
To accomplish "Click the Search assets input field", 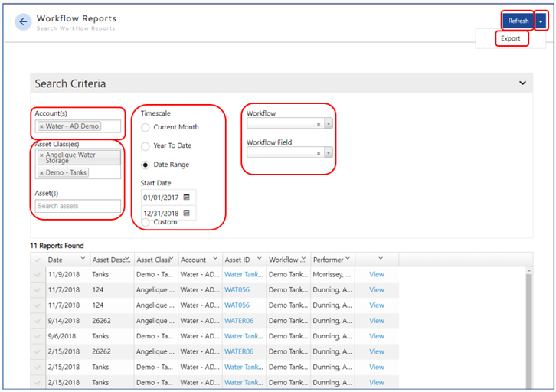I will click(77, 206).
